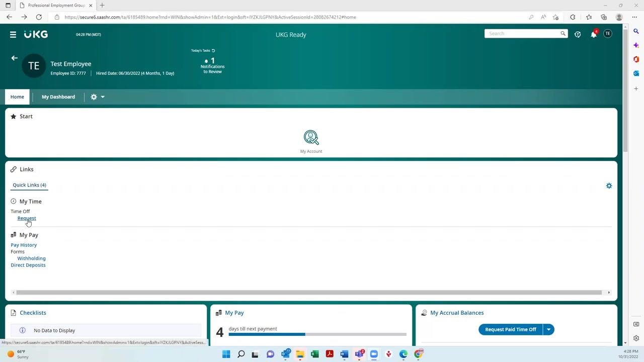Open a new browser tab
The width and height of the screenshot is (644, 362).
[102, 5]
